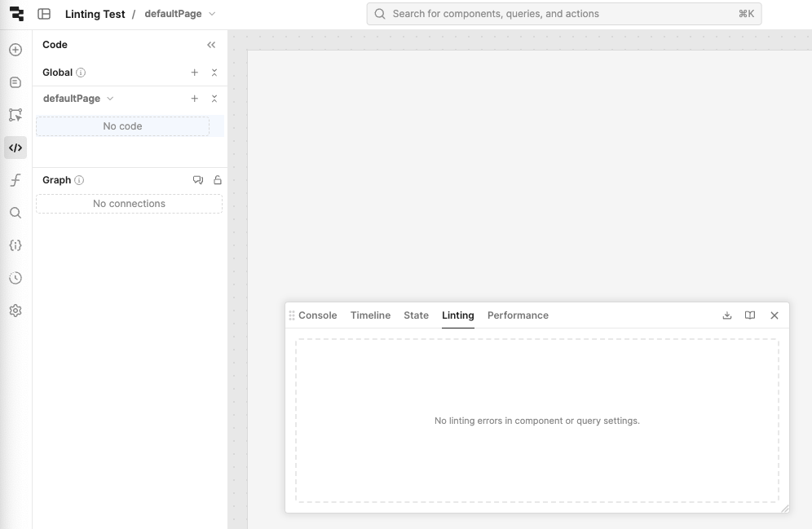
Task: Select the Linting tab
Action: click(x=458, y=315)
